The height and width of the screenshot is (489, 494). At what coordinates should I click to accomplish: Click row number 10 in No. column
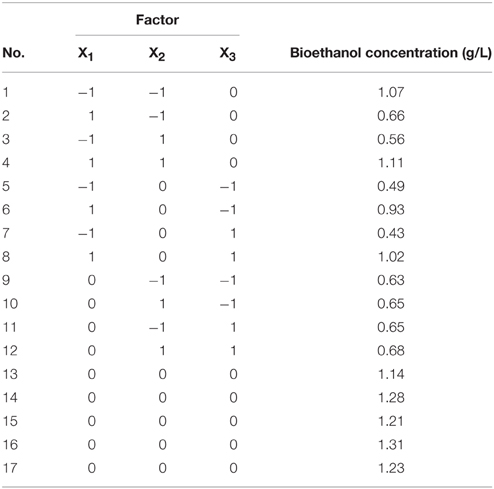tap(10, 304)
